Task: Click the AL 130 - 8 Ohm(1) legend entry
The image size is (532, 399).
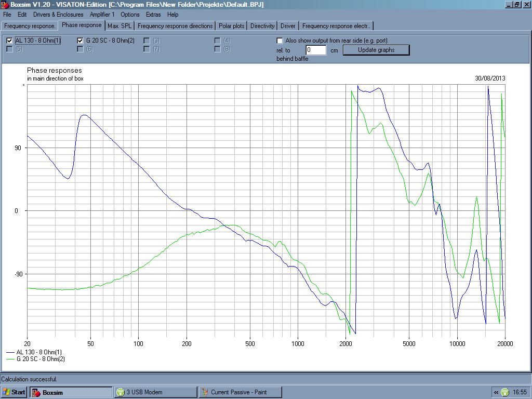Action: (x=34, y=352)
